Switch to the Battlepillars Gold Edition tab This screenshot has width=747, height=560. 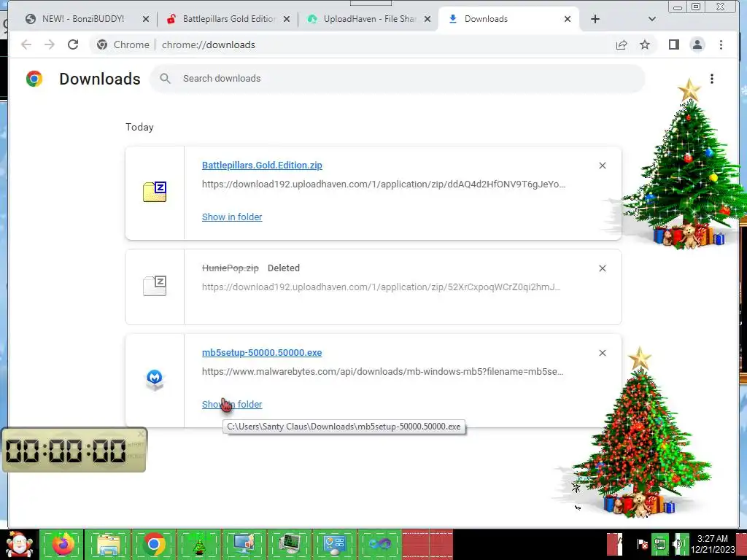pos(228,19)
